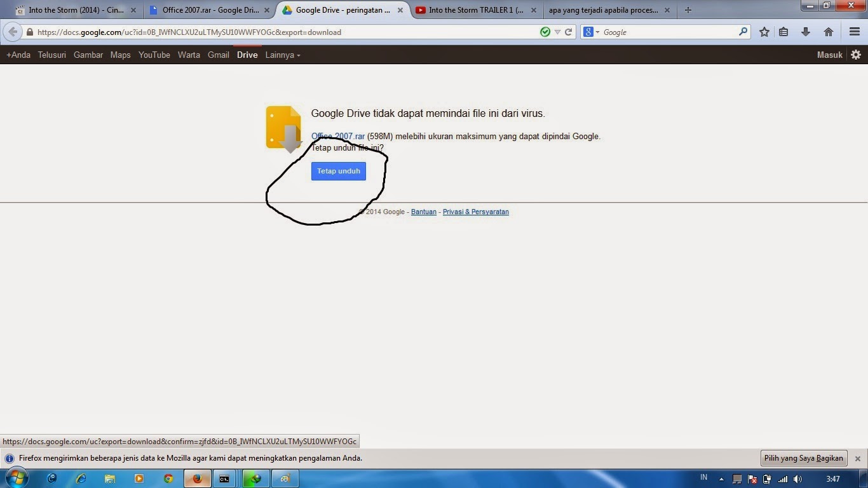Show hidden system tray icons
This screenshot has height=488, width=868.
pos(721,479)
